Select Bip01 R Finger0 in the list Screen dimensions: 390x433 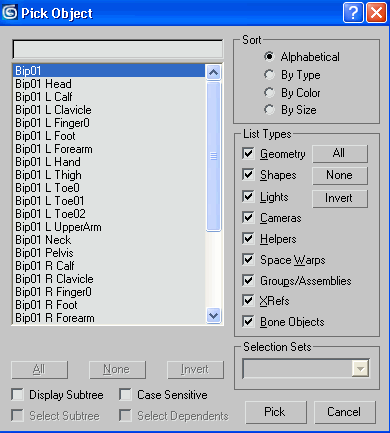(109, 292)
